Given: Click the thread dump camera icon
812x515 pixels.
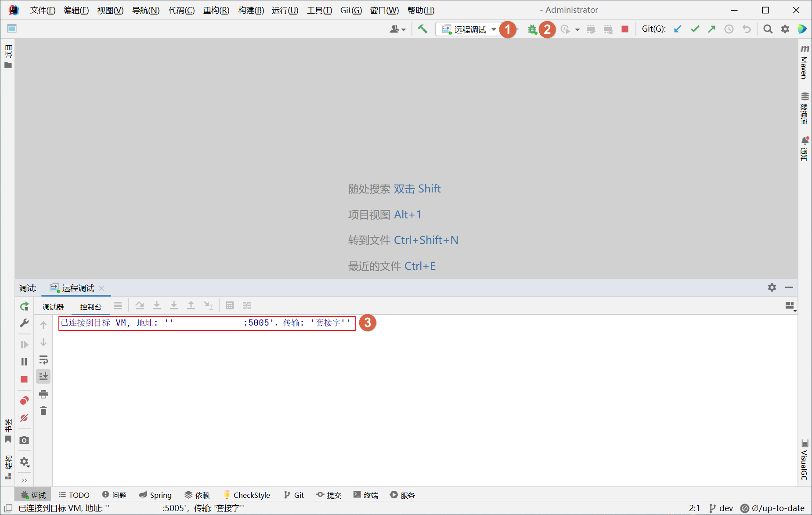Looking at the screenshot, I should pyautogui.click(x=24, y=440).
